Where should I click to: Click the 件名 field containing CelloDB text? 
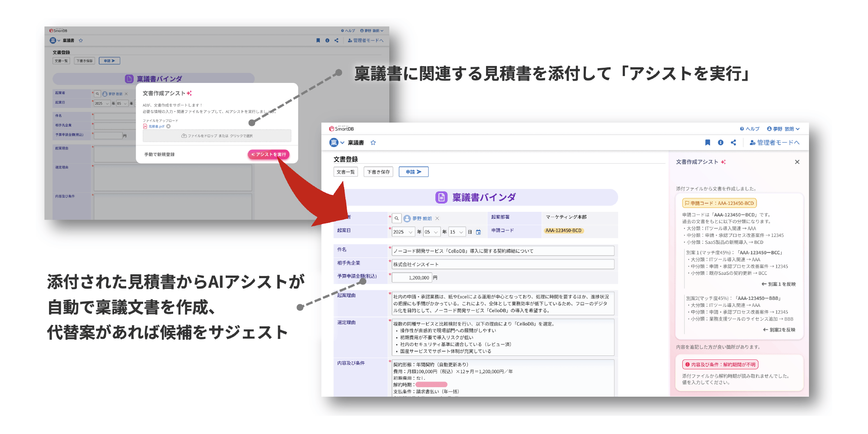coord(503,251)
